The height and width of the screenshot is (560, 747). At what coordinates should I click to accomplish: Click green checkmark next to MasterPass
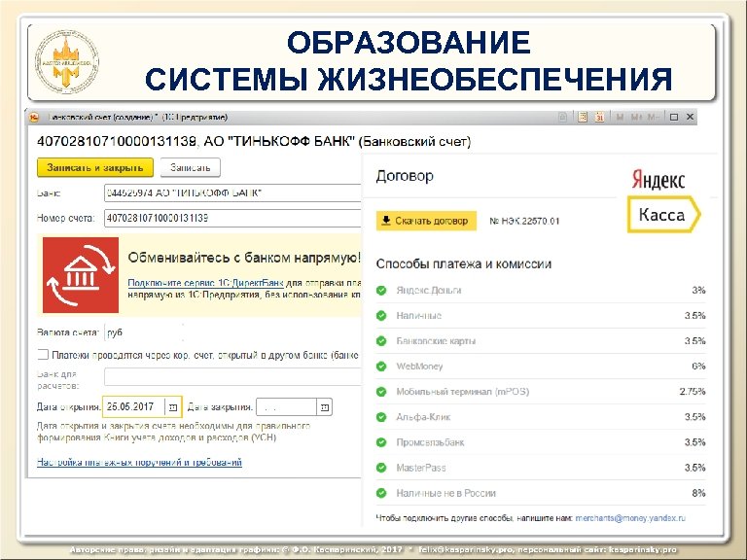381,468
